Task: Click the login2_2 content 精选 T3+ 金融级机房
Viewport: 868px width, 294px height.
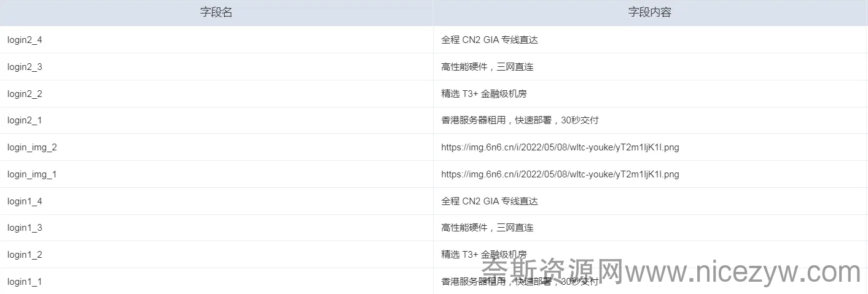Action: point(484,94)
